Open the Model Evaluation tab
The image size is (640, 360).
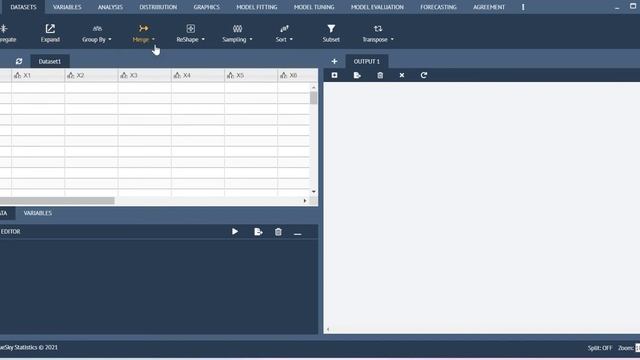[x=377, y=7]
